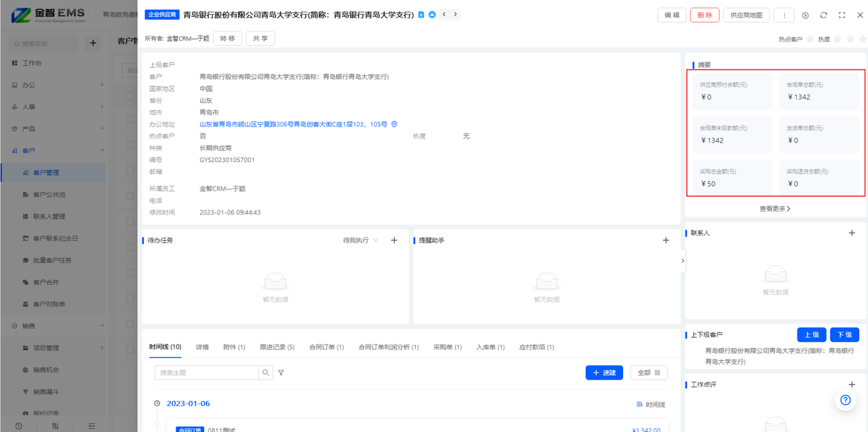Screen dimensions: 868x432
Task: Click 查看更多 under the summary cards
Action: pos(775,209)
